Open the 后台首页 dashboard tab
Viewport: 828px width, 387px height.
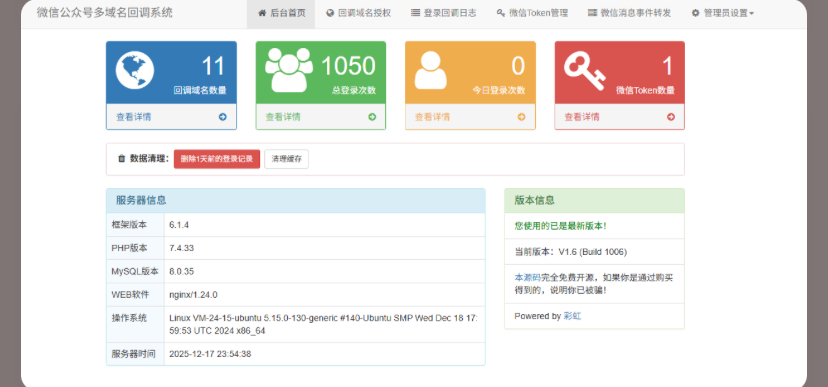tap(281, 13)
